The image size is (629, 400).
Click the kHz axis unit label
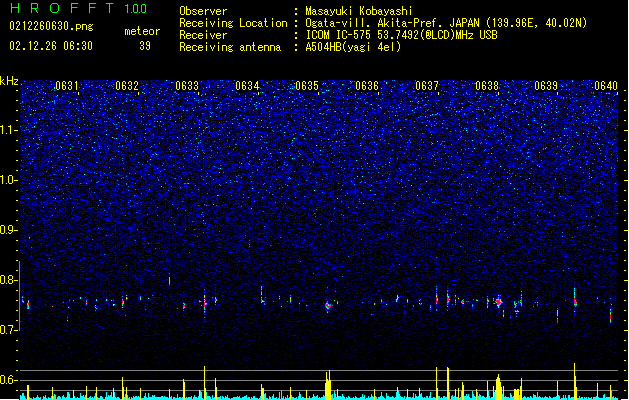[9, 81]
